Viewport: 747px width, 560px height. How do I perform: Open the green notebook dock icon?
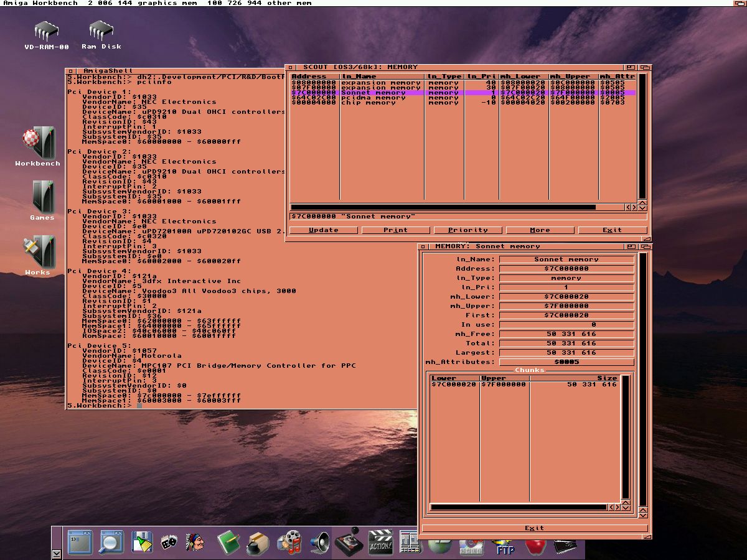[x=228, y=543]
